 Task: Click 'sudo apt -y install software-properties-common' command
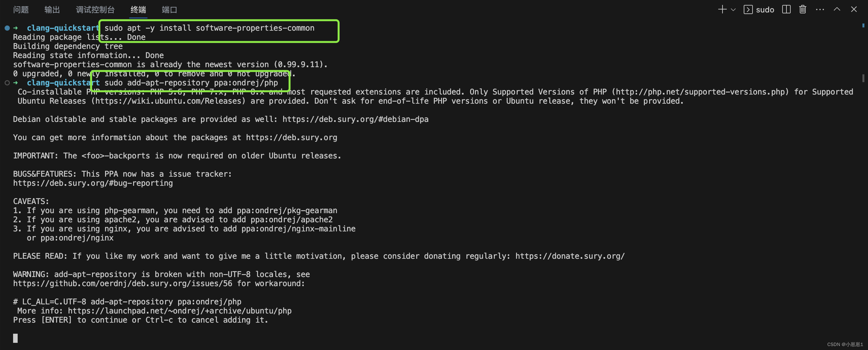coord(209,28)
